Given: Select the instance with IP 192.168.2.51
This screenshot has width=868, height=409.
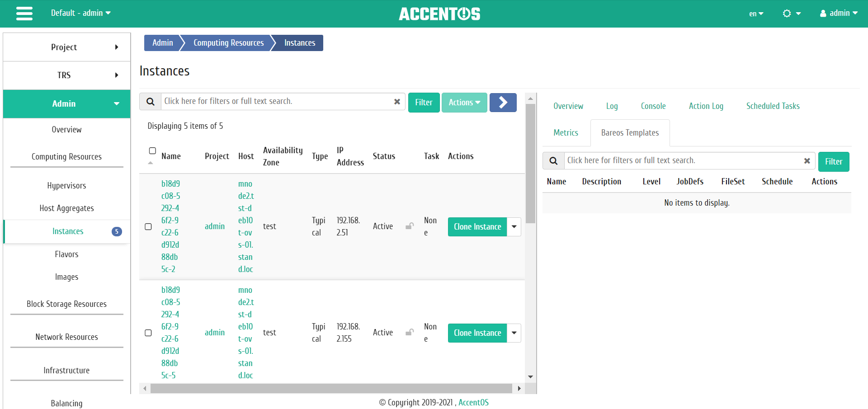Looking at the screenshot, I should click(148, 226).
